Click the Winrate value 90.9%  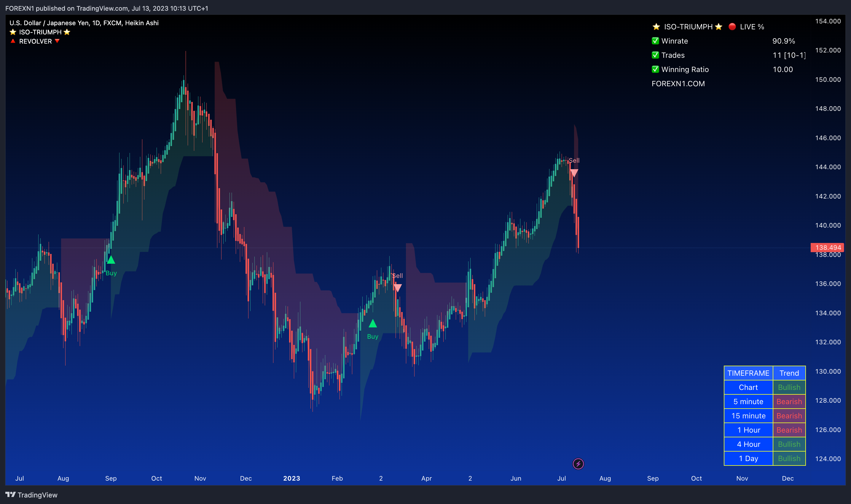click(x=783, y=41)
